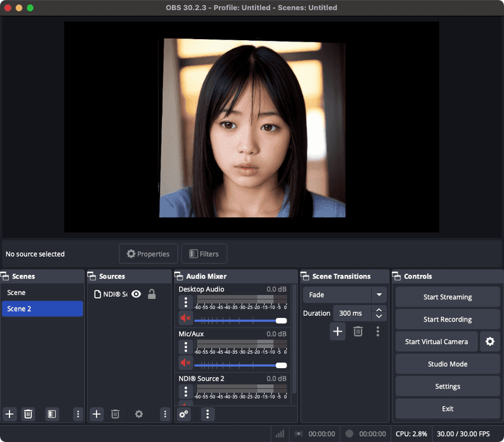Open the Scenes panel three-dot menu
The height and width of the screenshot is (442, 504).
(x=77, y=414)
